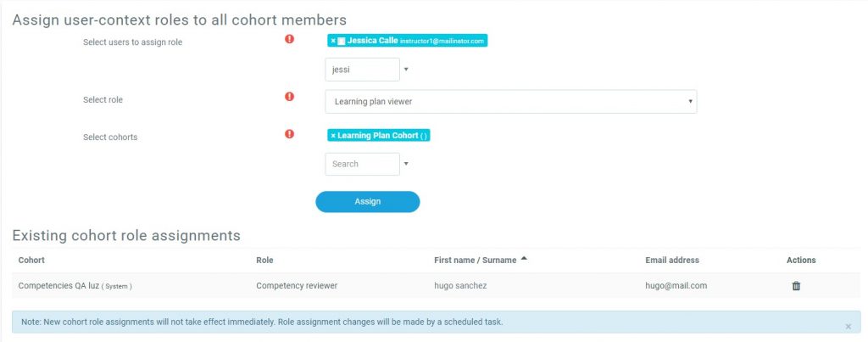Remove Learning Plan Cohort selection tag
This screenshot has height=342, width=868.
point(333,136)
